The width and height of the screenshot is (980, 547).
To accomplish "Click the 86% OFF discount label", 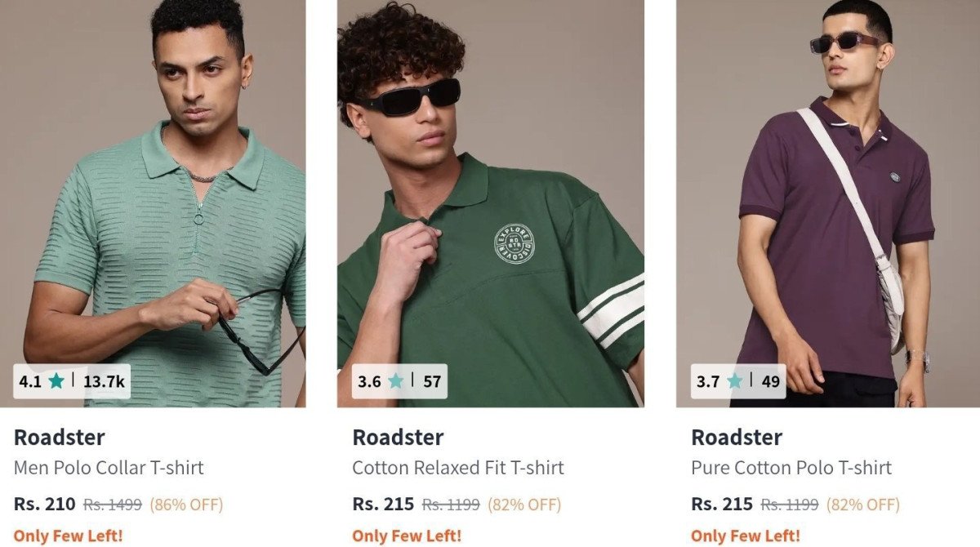I will pos(186,505).
